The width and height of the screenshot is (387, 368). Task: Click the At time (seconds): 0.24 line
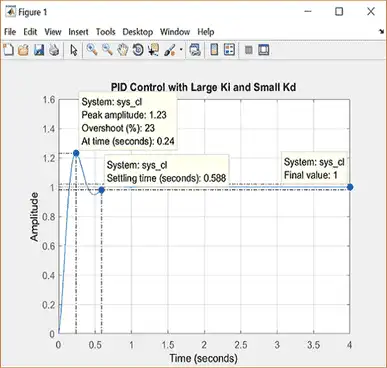pyautogui.click(x=128, y=141)
